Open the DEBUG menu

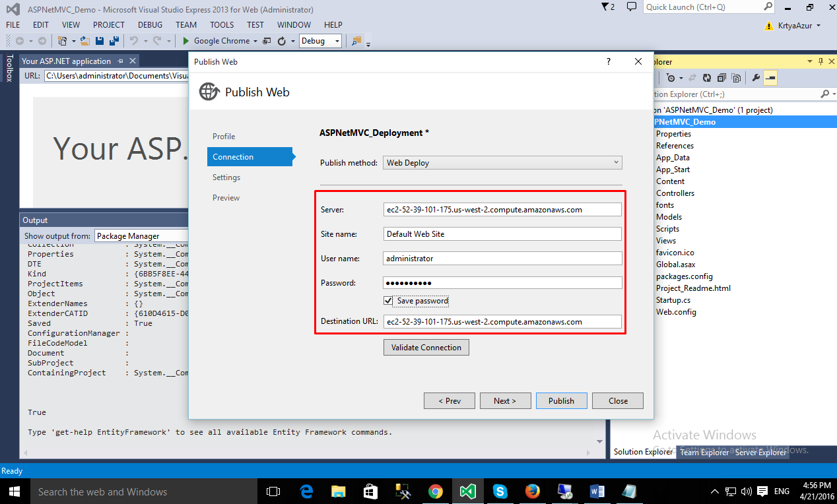[x=150, y=25]
